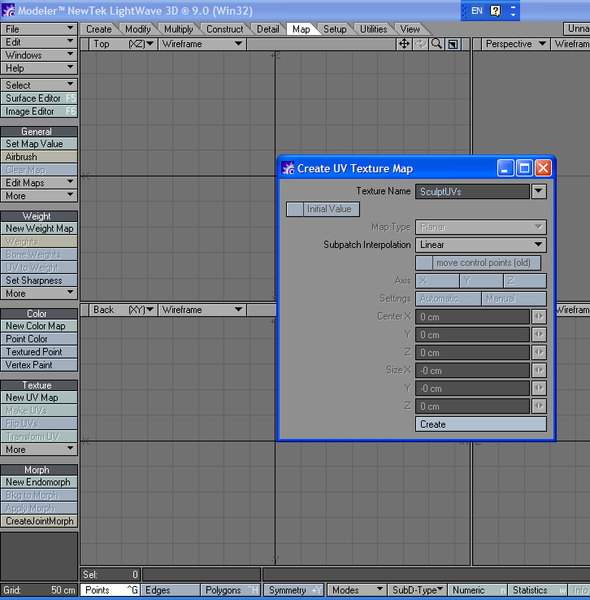Open the Construct tab
Image resolution: width=590 pixels, height=600 pixels.
225,29
